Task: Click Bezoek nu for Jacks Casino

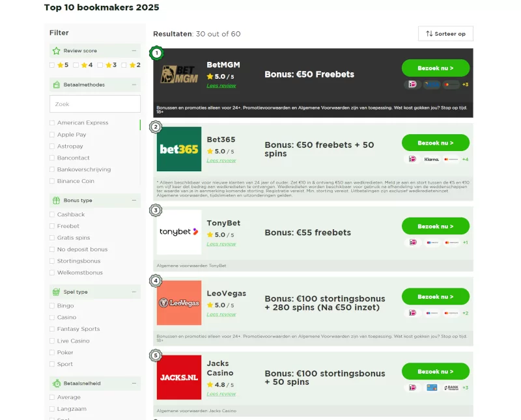Action: tap(436, 371)
